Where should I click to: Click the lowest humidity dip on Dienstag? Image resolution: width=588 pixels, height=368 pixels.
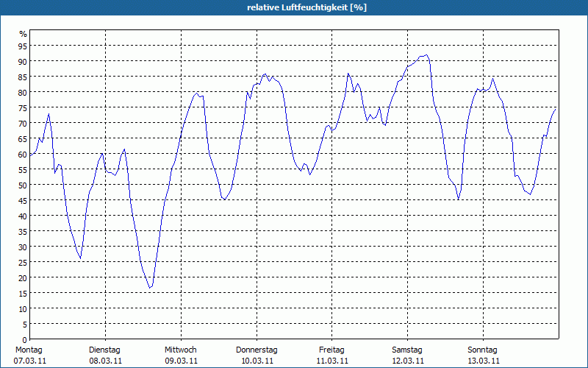pyautogui.click(x=150, y=288)
